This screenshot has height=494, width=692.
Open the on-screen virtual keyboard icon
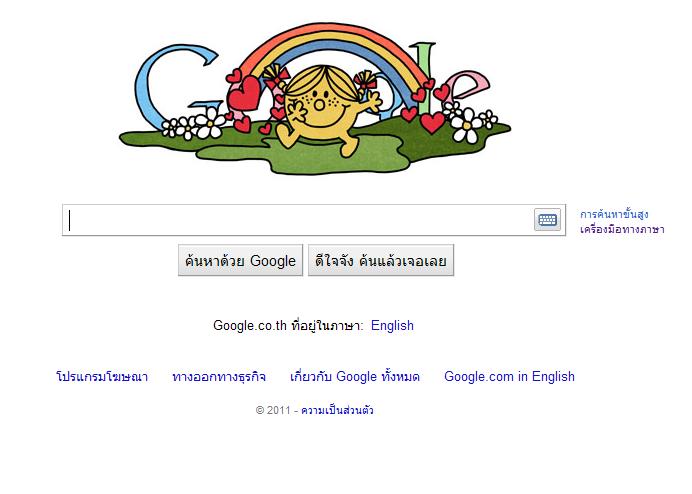coord(547,220)
